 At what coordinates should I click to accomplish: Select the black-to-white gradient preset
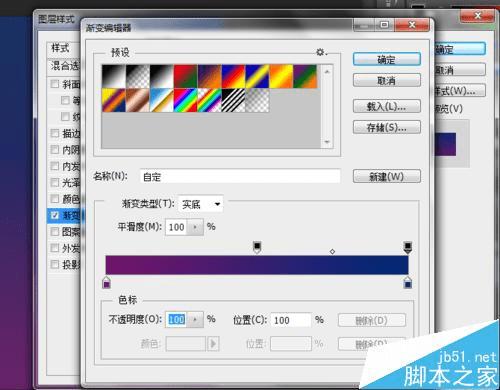[x=114, y=77]
